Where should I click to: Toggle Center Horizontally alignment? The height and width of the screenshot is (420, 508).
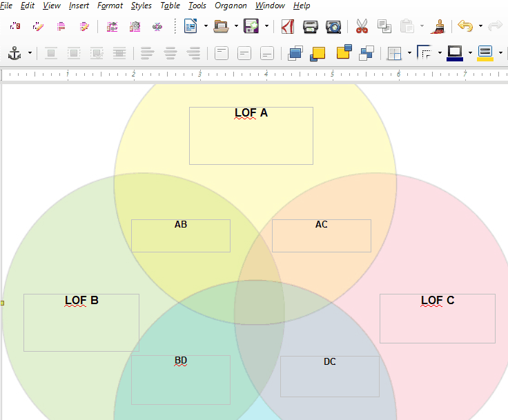(170, 53)
